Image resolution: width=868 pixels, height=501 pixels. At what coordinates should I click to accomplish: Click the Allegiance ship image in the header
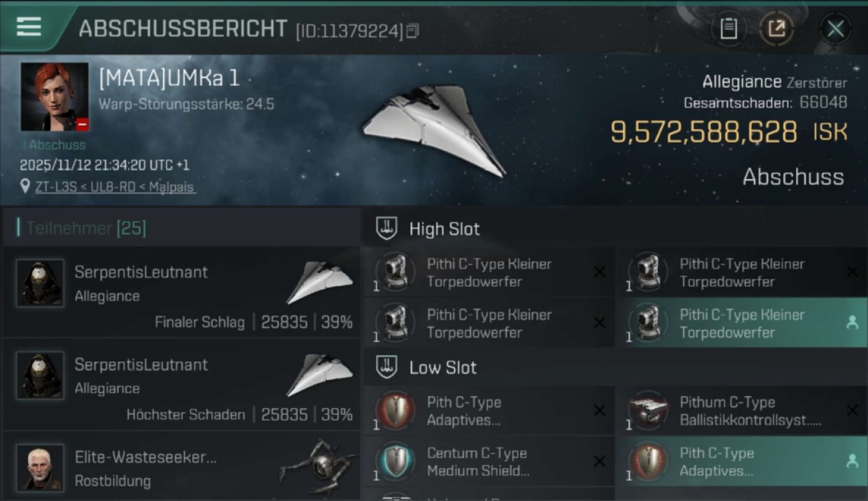pyautogui.click(x=434, y=129)
